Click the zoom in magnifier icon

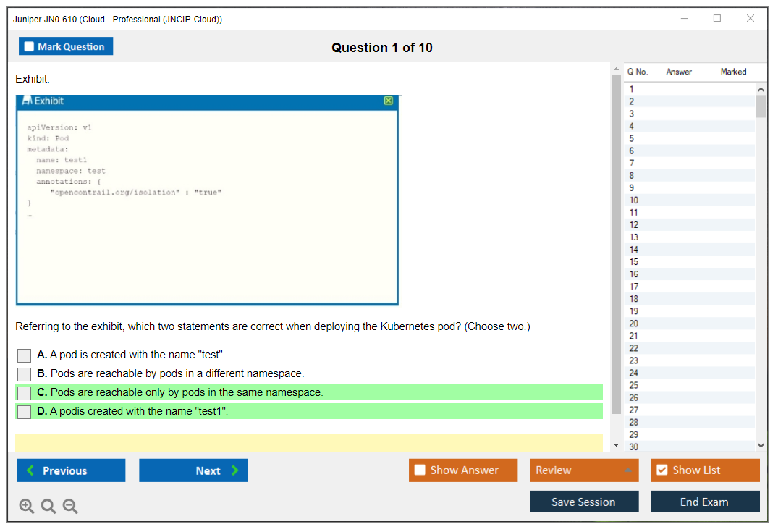point(26,507)
